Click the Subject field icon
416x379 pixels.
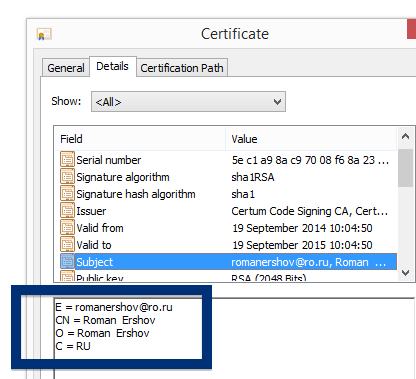coord(67,261)
